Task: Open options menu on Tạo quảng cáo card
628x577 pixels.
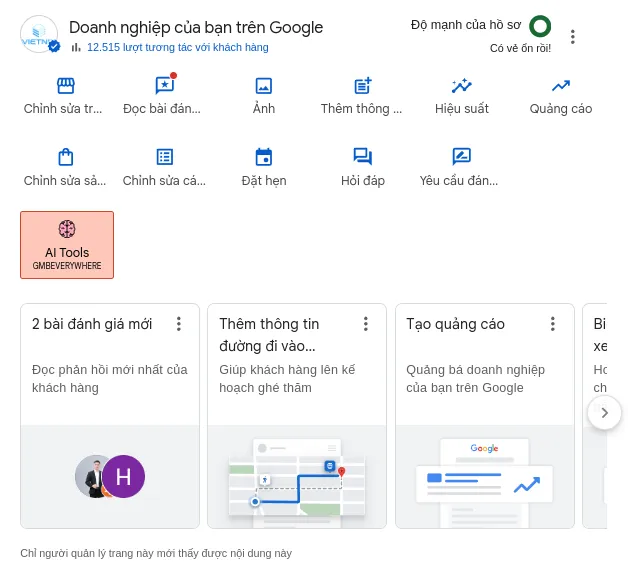Action: 553,324
